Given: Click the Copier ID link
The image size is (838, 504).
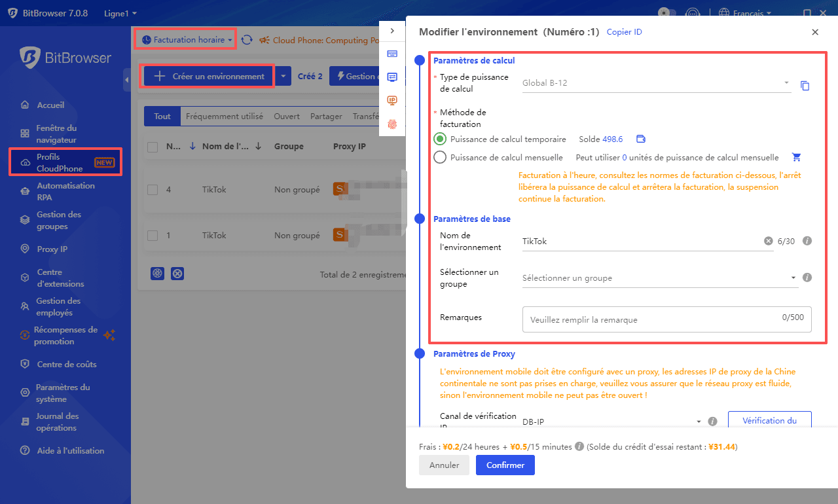Looking at the screenshot, I should pyautogui.click(x=624, y=32).
